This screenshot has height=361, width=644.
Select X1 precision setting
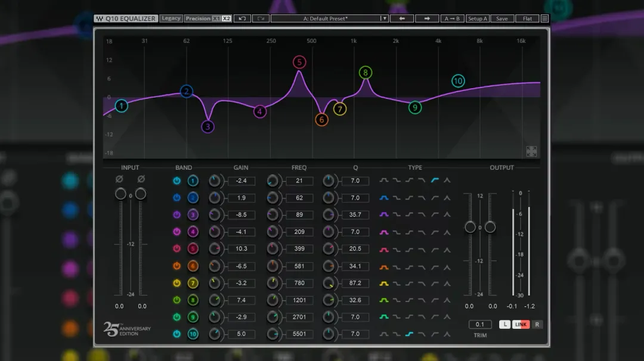[x=216, y=18]
